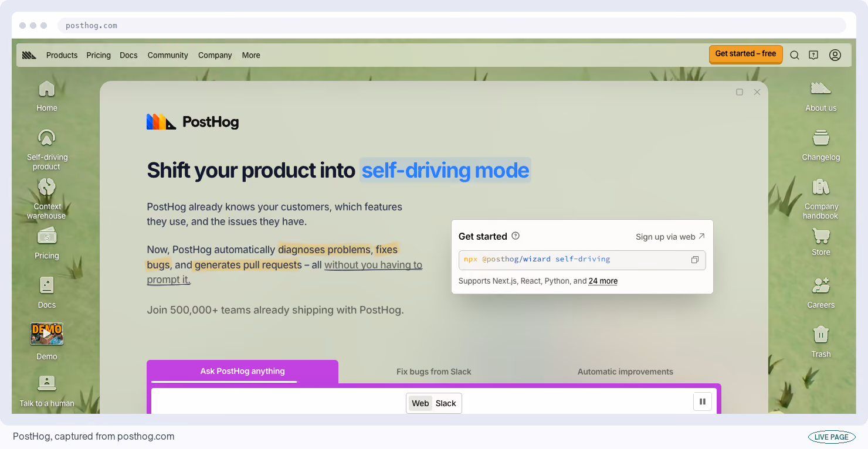Switch to the Automatic improvements tab
Screen dimensions: 868x449
click(x=625, y=372)
